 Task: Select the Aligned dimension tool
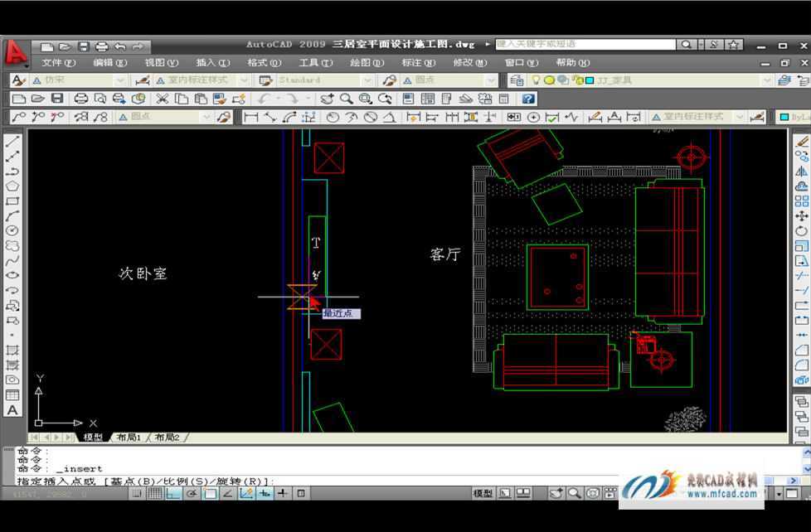(270, 118)
